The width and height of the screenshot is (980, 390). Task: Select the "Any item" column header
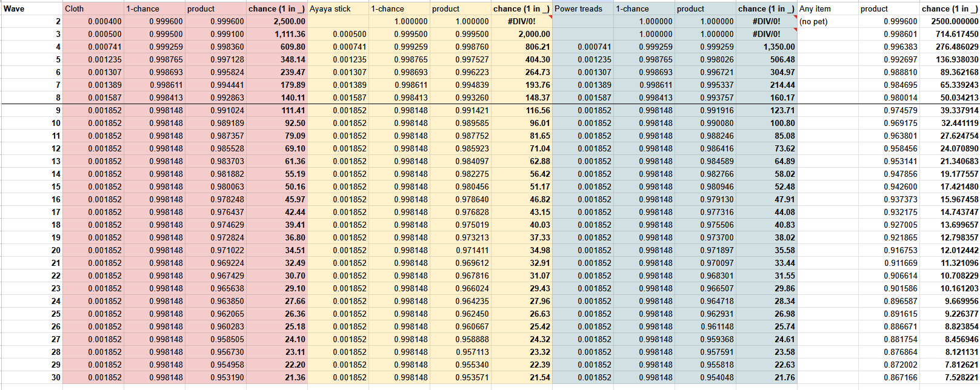828,8
